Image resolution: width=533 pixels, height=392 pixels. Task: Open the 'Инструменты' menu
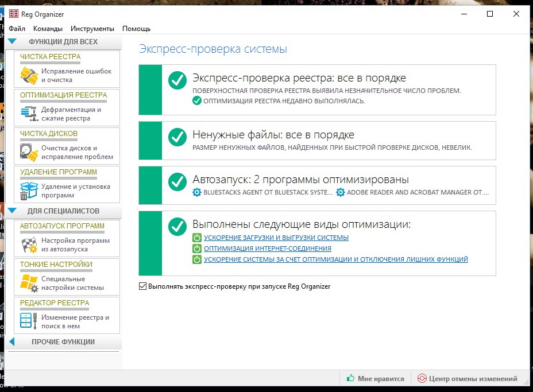tap(92, 29)
